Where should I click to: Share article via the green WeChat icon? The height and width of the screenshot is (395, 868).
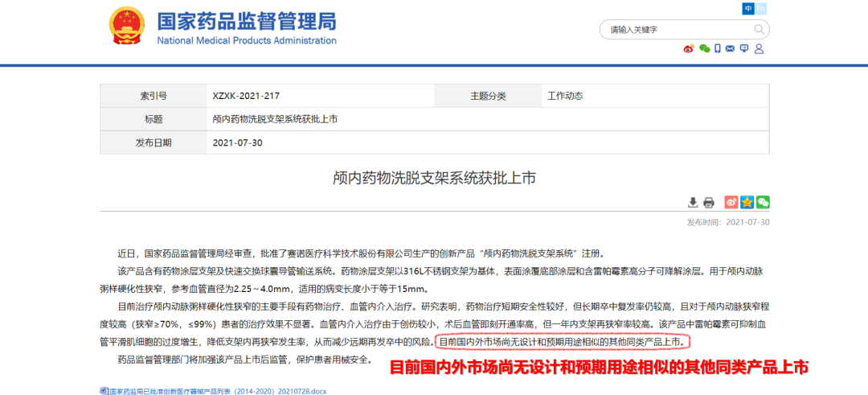762,202
